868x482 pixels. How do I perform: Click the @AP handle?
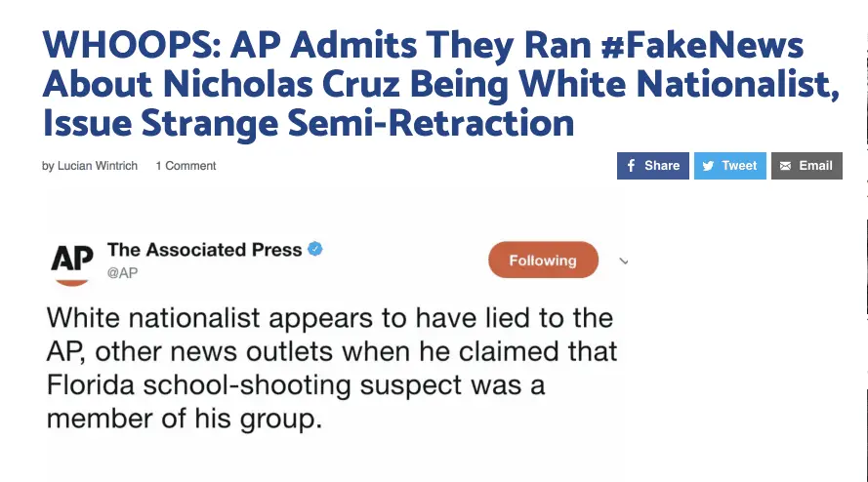pos(122,273)
